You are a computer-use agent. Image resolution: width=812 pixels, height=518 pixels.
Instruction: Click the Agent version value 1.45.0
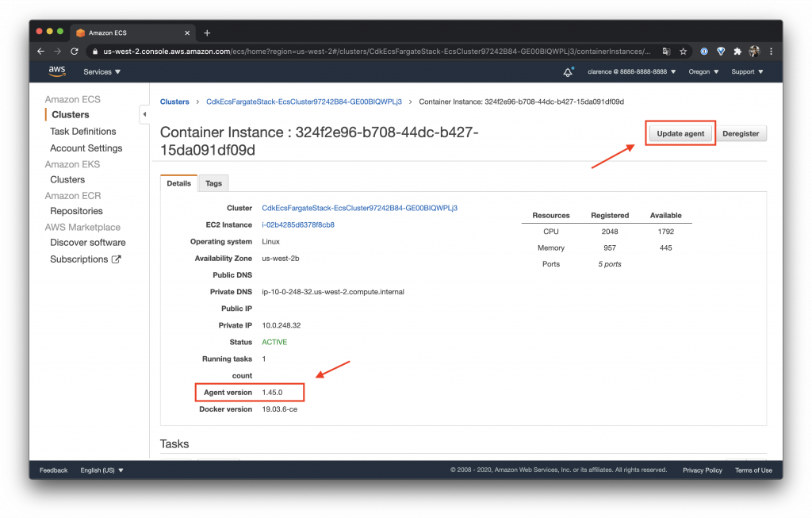click(x=273, y=393)
